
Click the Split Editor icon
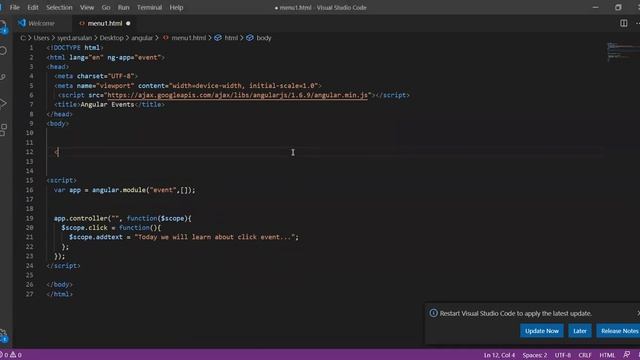coord(624,23)
